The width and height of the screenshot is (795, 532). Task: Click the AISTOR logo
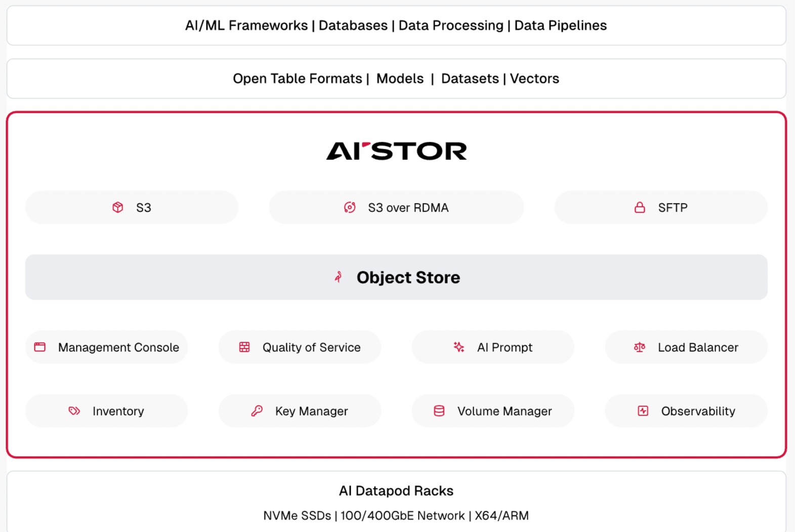tap(397, 151)
